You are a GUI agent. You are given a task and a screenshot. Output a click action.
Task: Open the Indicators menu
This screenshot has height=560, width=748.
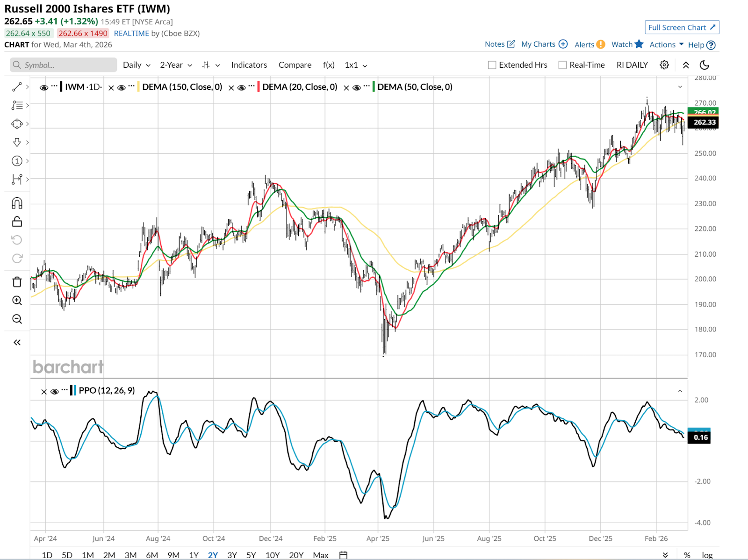coord(249,65)
